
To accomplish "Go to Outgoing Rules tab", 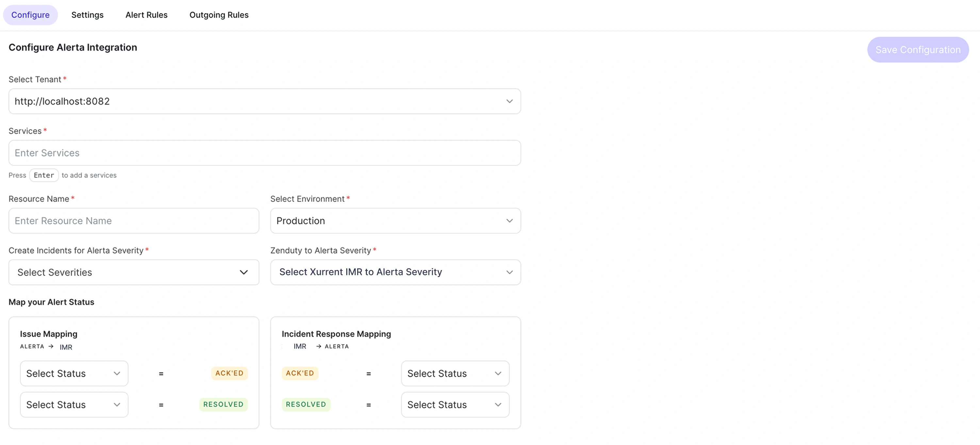I will click(219, 15).
